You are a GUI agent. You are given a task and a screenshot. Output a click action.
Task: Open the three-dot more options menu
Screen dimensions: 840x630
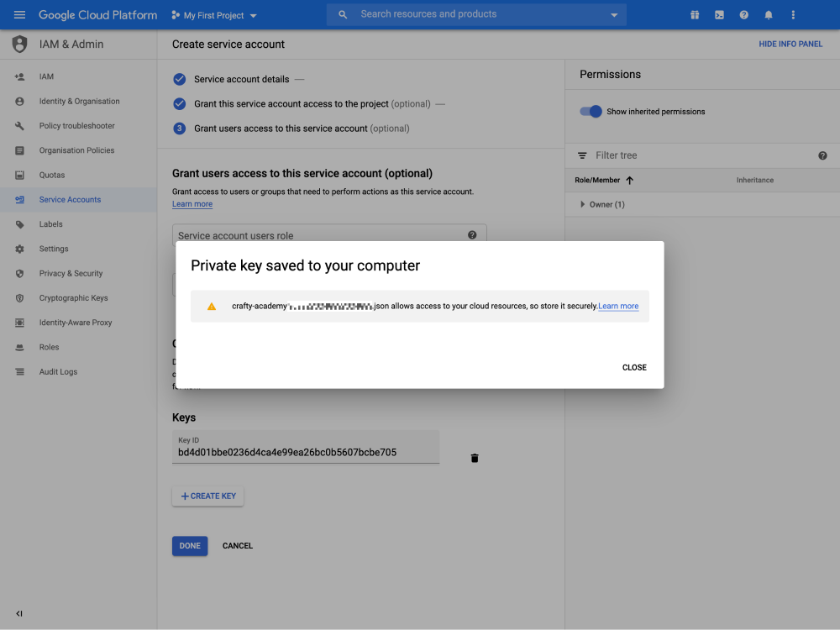(793, 15)
